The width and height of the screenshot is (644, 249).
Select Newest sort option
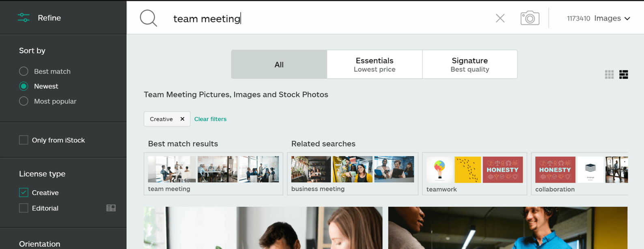[x=24, y=86]
